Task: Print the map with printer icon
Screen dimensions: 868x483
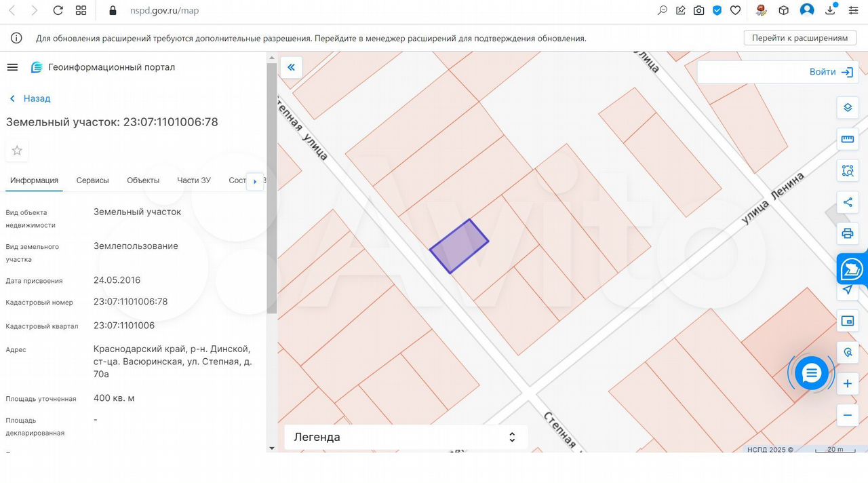Action: pyautogui.click(x=847, y=234)
